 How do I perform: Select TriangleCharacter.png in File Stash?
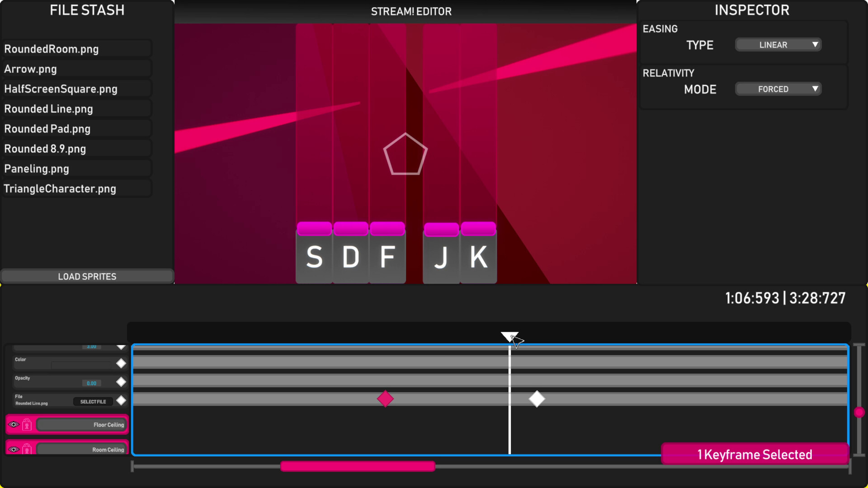(76, 188)
